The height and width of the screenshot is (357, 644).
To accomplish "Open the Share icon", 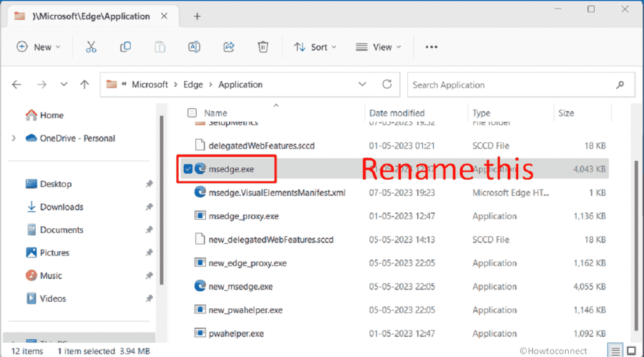I will click(229, 47).
